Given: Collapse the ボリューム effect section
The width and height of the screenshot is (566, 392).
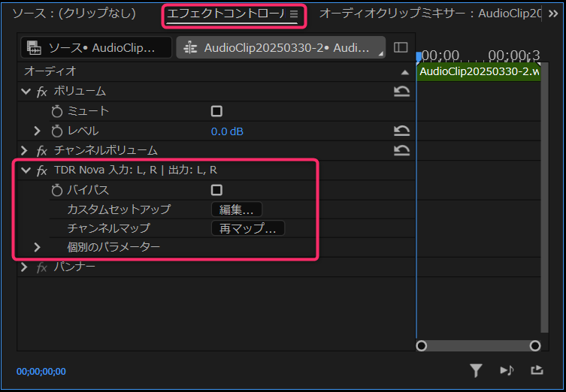Looking at the screenshot, I should coord(26,92).
